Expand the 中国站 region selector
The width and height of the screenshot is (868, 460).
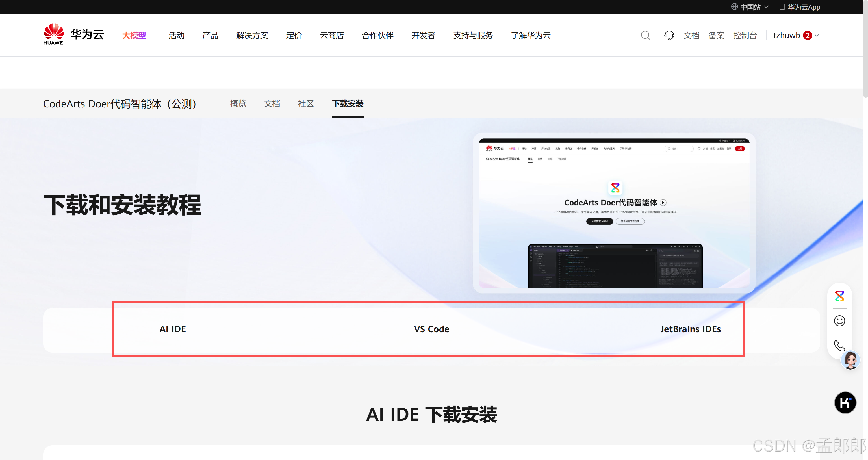pos(750,7)
